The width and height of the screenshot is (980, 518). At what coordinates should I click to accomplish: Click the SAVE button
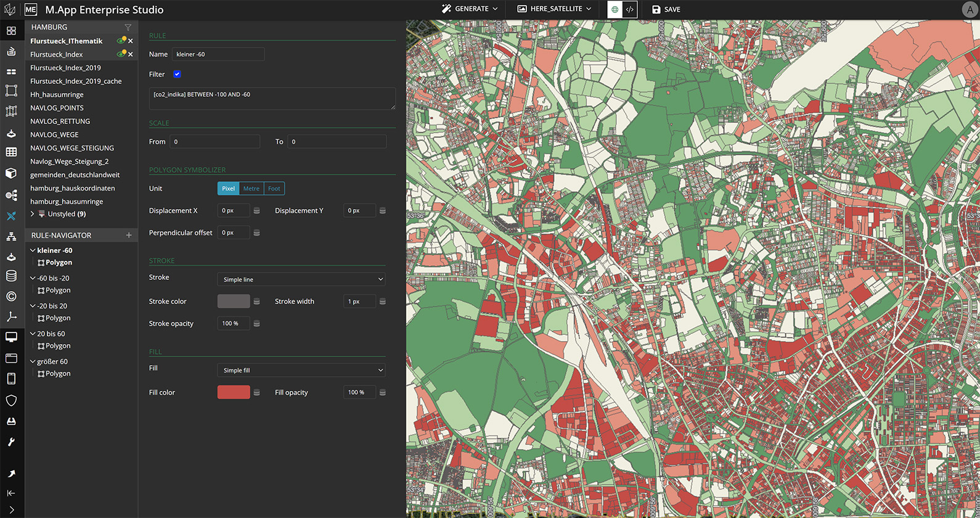coord(666,9)
